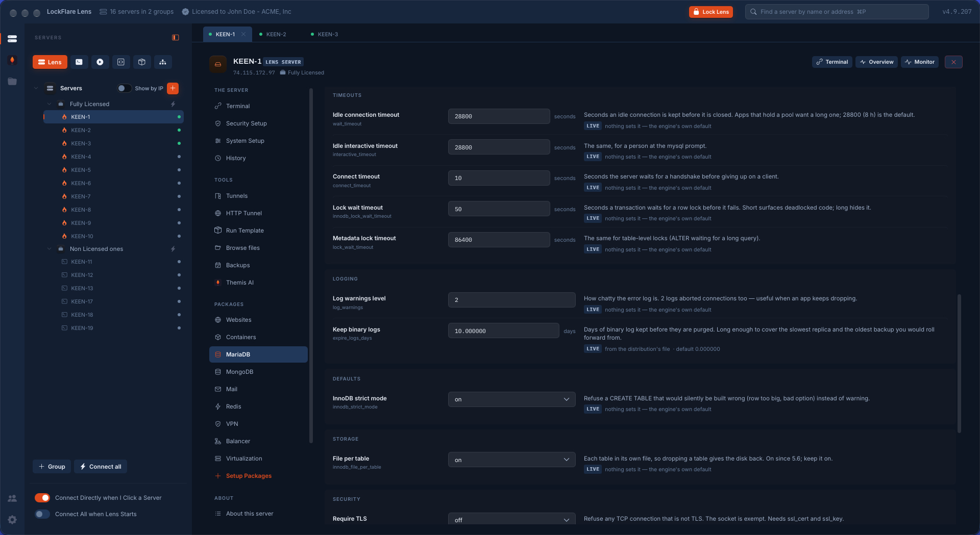Select KEEN-5 in server tree

click(113, 170)
